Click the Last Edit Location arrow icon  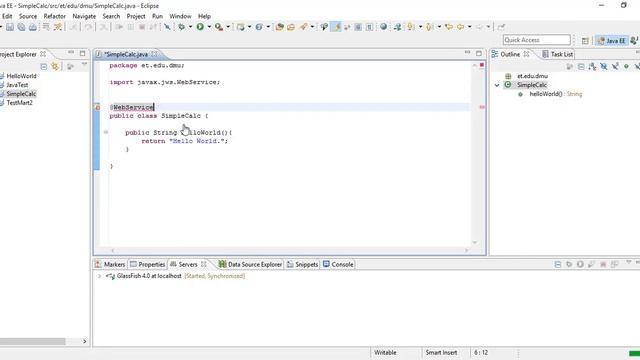(x=449, y=27)
